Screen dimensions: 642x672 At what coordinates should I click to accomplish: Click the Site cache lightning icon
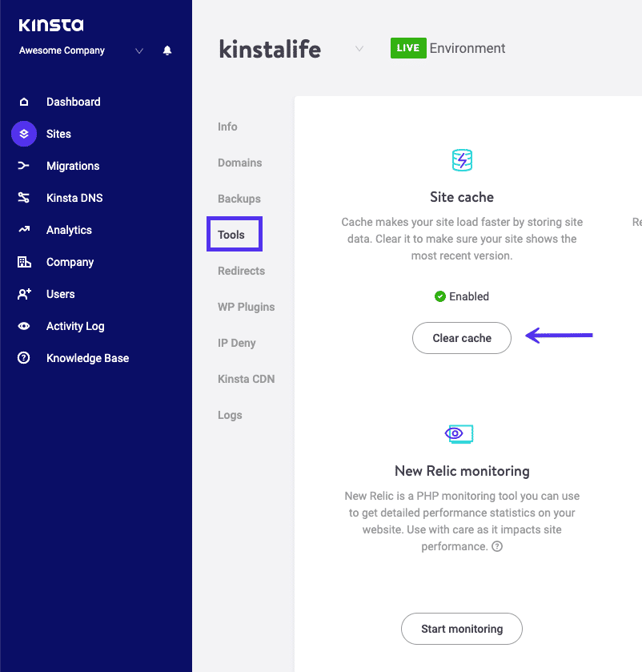pyautogui.click(x=462, y=160)
